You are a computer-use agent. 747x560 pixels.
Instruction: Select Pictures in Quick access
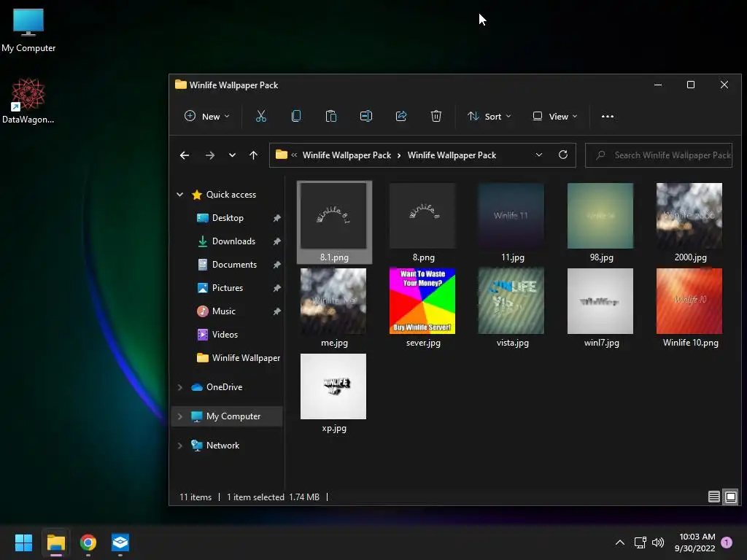(228, 287)
